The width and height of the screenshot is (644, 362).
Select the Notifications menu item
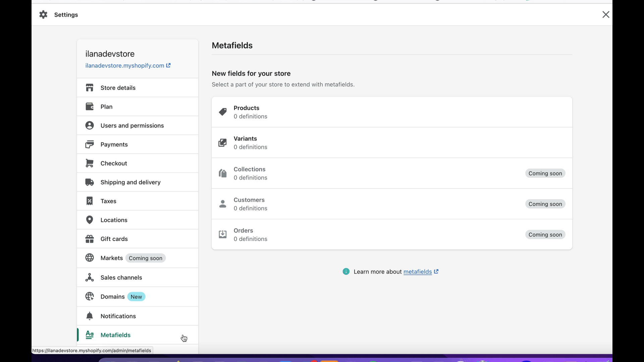118,316
